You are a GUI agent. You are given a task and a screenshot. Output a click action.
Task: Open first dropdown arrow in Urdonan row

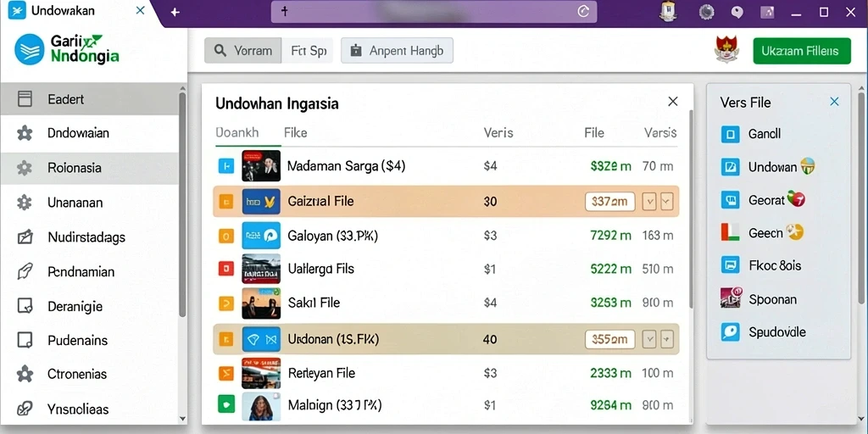[x=648, y=339]
